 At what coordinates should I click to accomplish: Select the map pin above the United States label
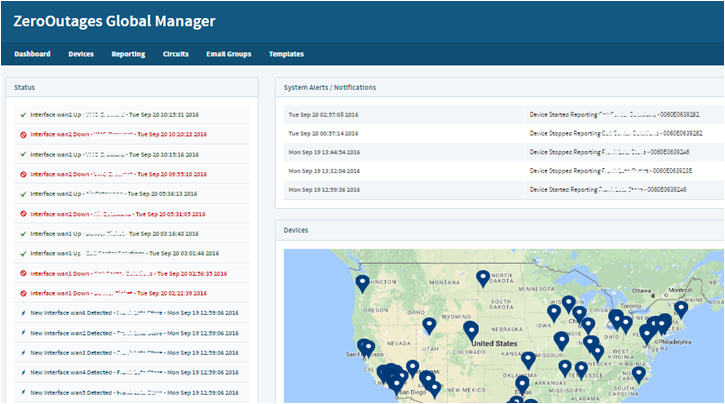tap(471, 330)
